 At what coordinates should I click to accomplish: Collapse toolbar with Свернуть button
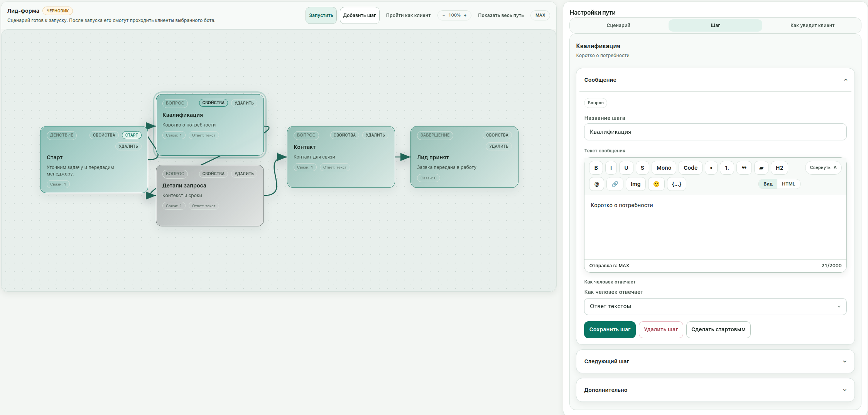823,168
